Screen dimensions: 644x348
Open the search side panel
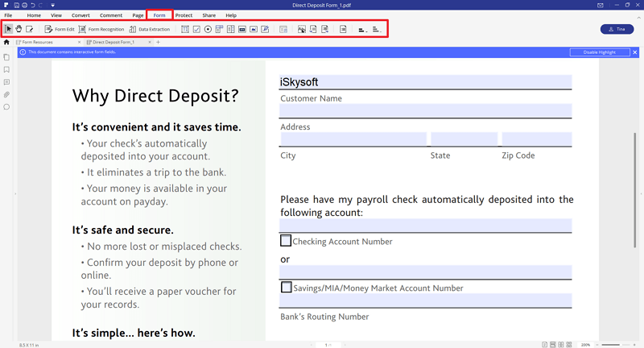(x=6, y=107)
